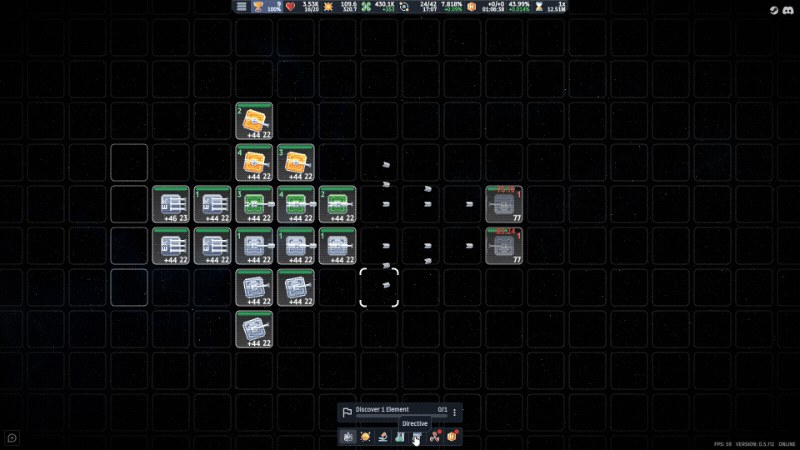The height and width of the screenshot is (450, 800).
Task: Select the topmost orange module labeled 2
Action: click(x=254, y=121)
